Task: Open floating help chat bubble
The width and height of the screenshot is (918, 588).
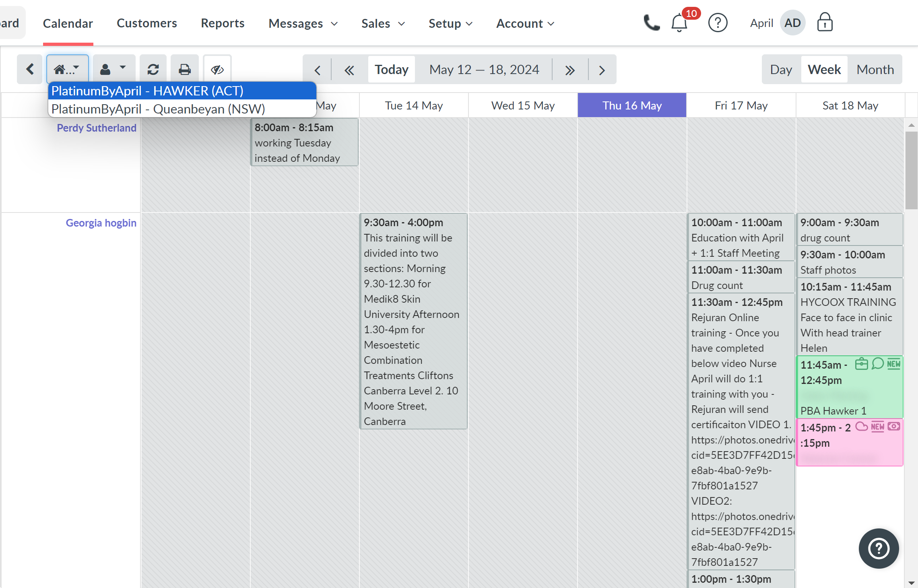Action: pyautogui.click(x=879, y=548)
